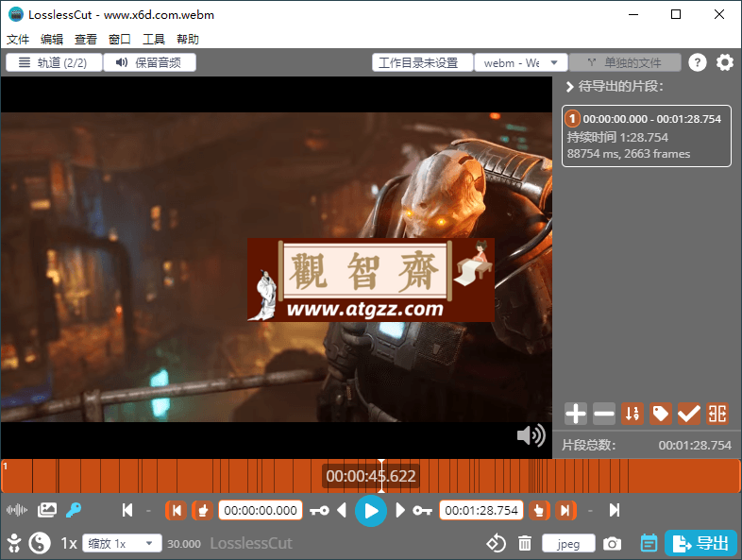Viewport: 742px width, 560px height.
Task: Click the 30.000 frame rate value
Action: 184,544
